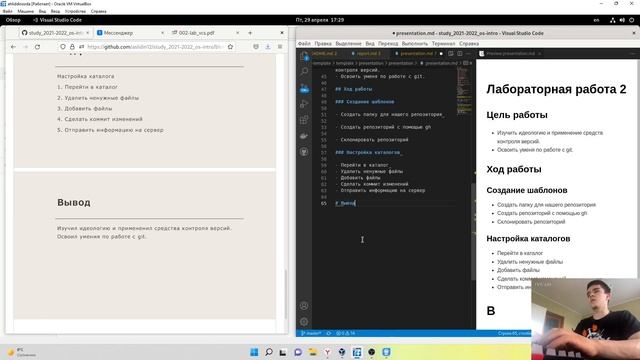Click the line status 'Строка 65' in status bar
Viewport: 640px width, 360px height.
tap(514, 333)
